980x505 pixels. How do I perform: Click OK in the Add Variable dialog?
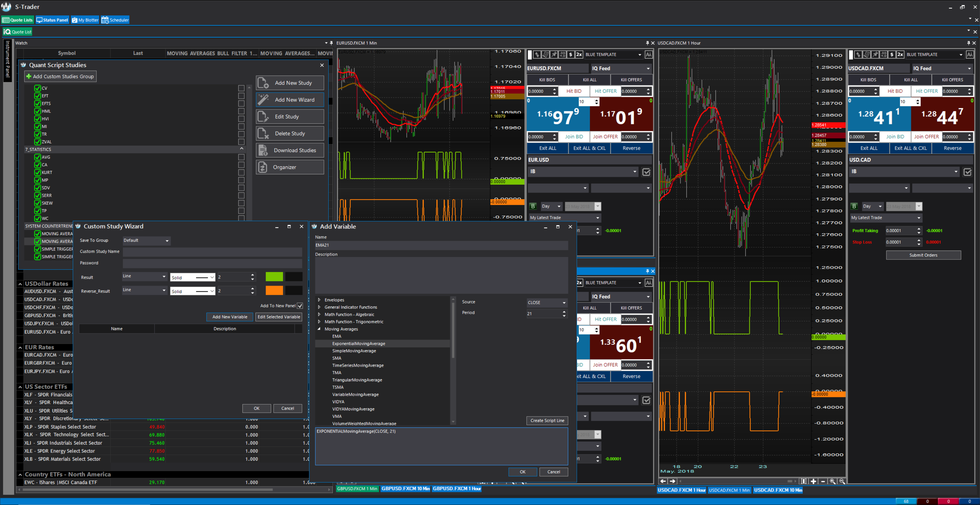(x=523, y=472)
